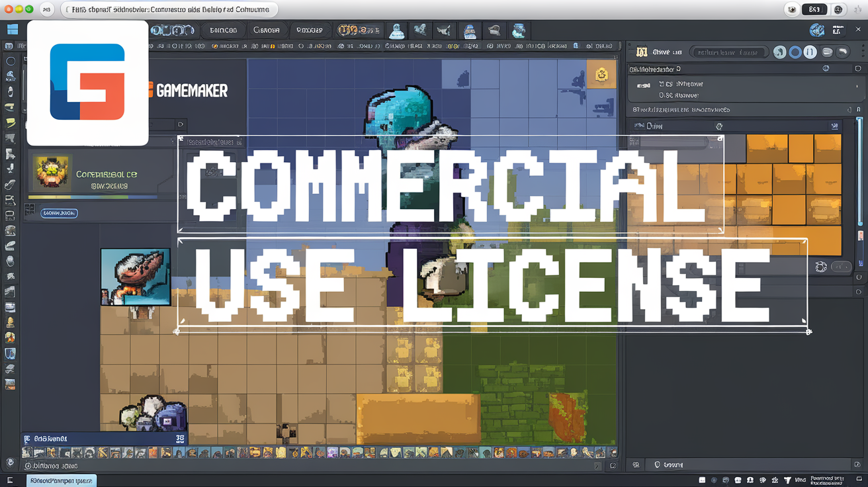The image size is (868, 487).
Task: Focus the title address field at the top
Action: point(169,9)
